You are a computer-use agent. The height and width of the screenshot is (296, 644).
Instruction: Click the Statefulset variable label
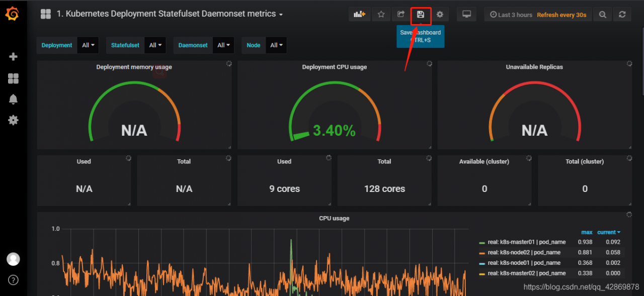tap(125, 45)
